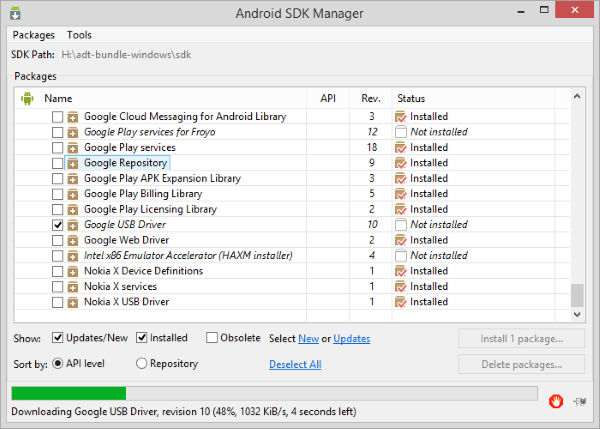Click package icon for Google Play Billing Library
This screenshot has width=600, height=429.
tap(73, 194)
